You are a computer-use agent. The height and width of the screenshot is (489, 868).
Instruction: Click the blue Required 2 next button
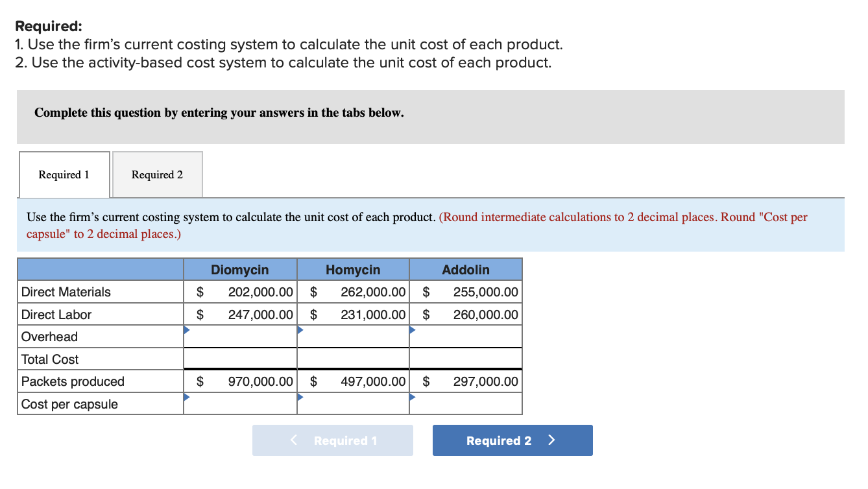click(x=512, y=440)
